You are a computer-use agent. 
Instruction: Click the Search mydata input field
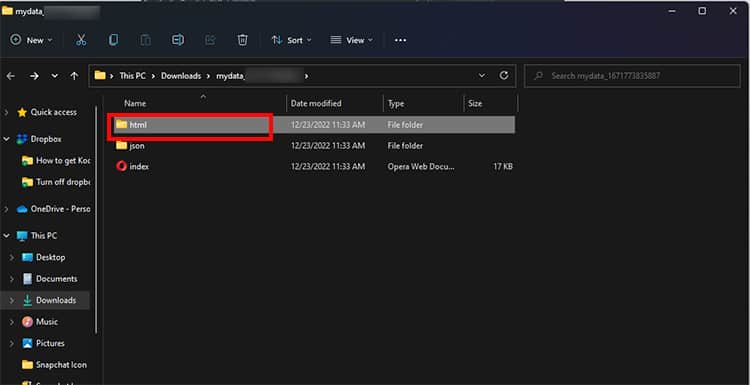click(x=632, y=76)
